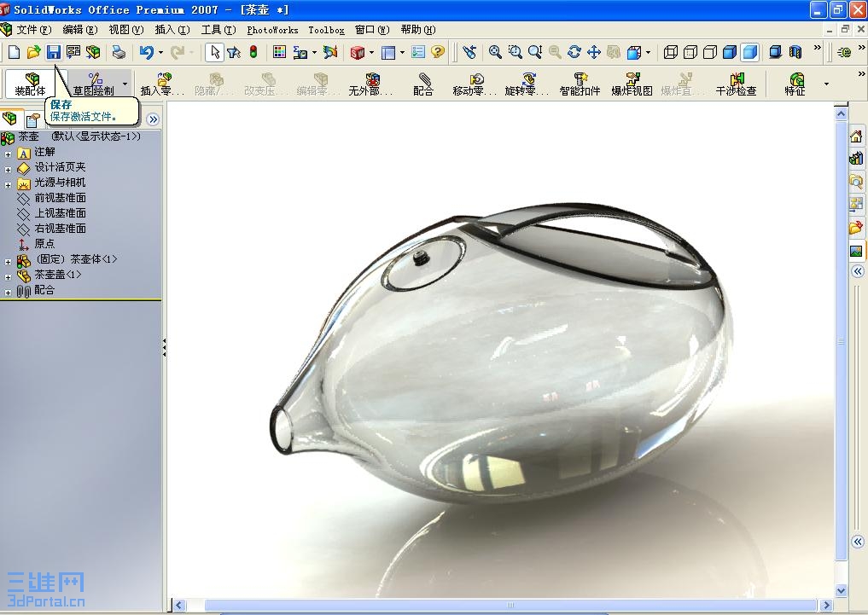Toggle Section View icon

795,52
